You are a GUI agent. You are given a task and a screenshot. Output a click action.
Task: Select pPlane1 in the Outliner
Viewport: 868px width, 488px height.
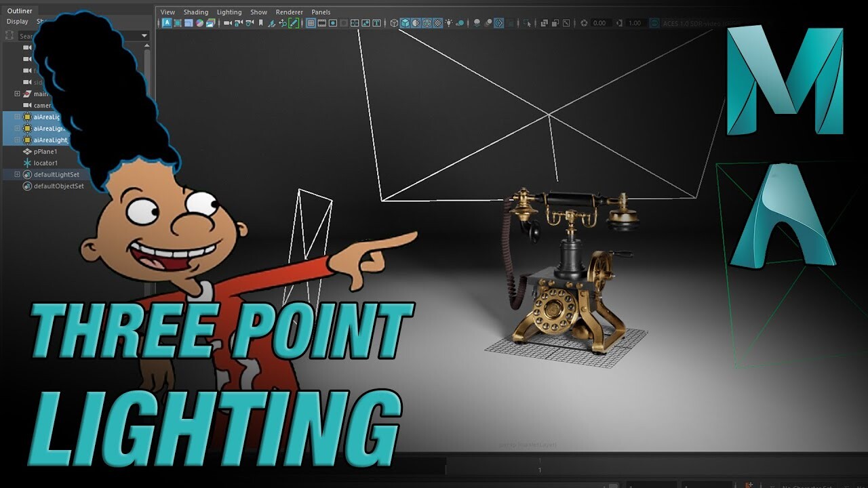coord(45,151)
